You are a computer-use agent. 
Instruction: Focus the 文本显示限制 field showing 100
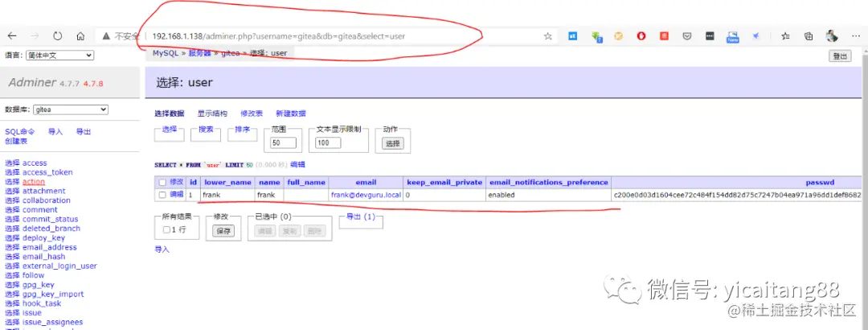328,142
